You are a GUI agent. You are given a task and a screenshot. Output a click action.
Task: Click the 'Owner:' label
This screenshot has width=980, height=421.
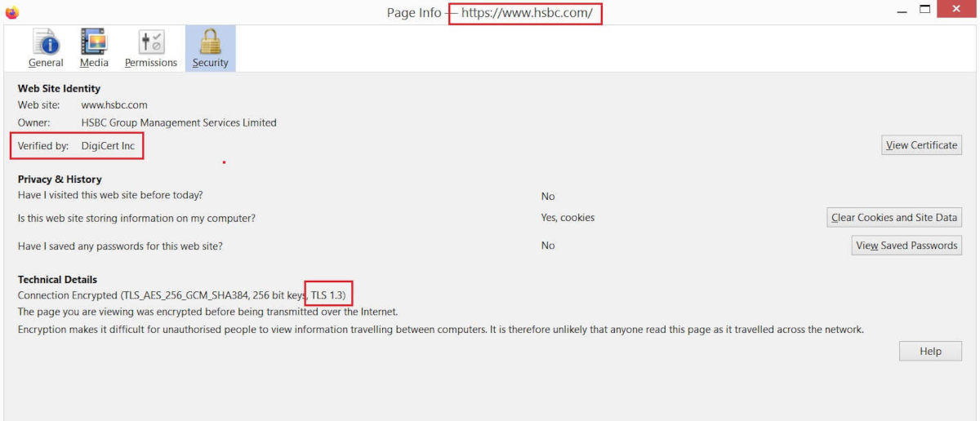(x=33, y=123)
